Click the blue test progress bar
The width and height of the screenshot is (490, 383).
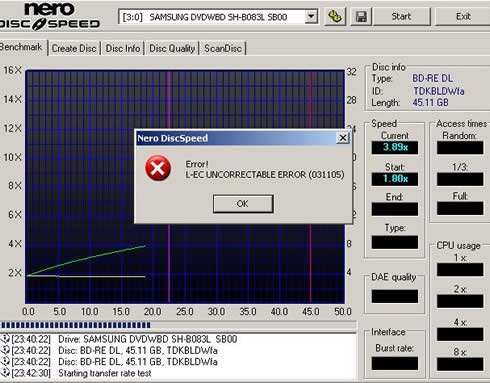click(x=76, y=325)
